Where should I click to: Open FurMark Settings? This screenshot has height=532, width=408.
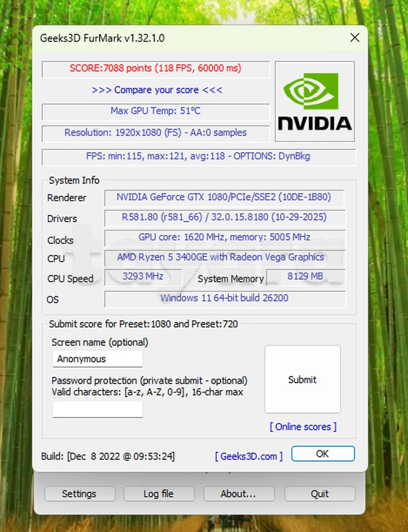[x=80, y=494]
